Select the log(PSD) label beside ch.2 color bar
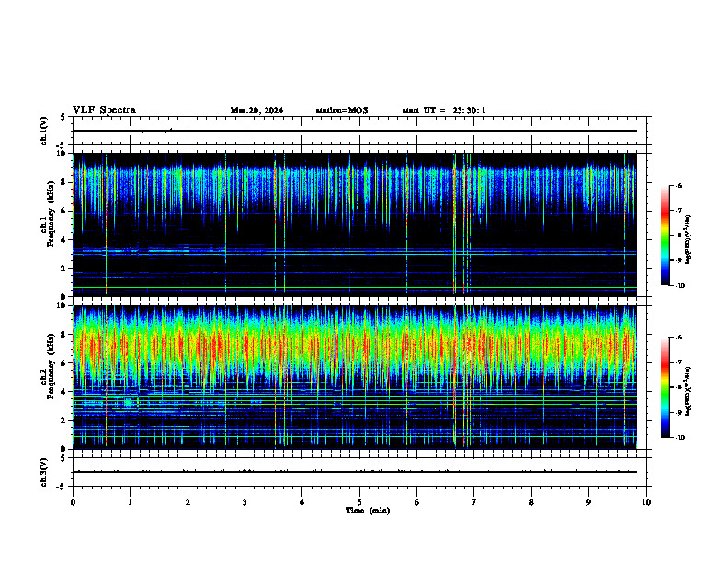The height and width of the screenshot is (563, 728). click(688, 391)
